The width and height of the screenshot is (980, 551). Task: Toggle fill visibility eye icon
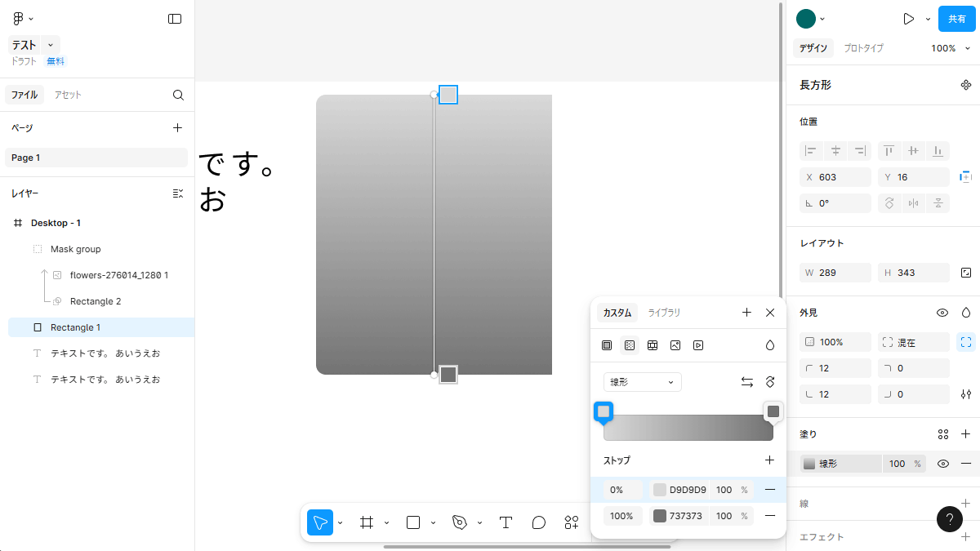pos(943,464)
